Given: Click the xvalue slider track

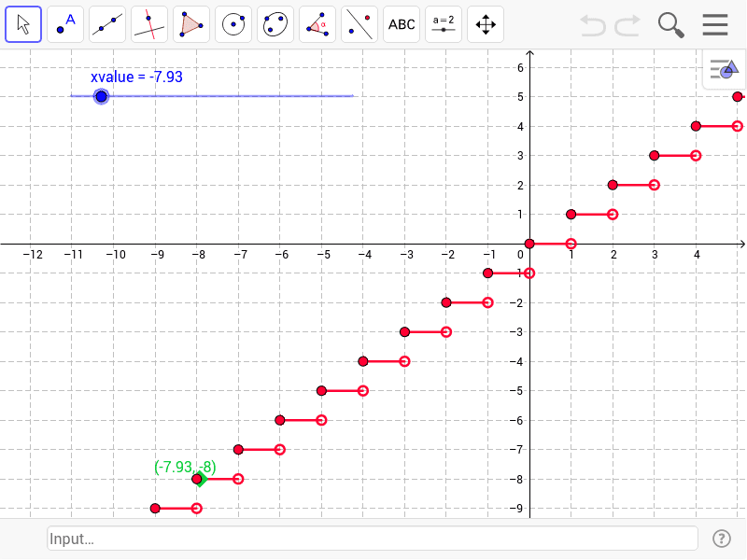Looking at the screenshot, I should [212, 96].
